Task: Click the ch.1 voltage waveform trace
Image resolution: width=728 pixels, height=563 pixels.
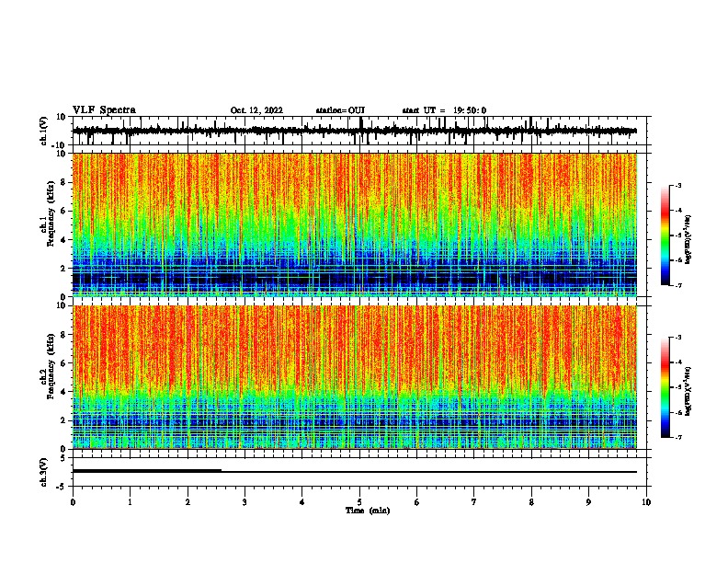Action: [x=355, y=131]
